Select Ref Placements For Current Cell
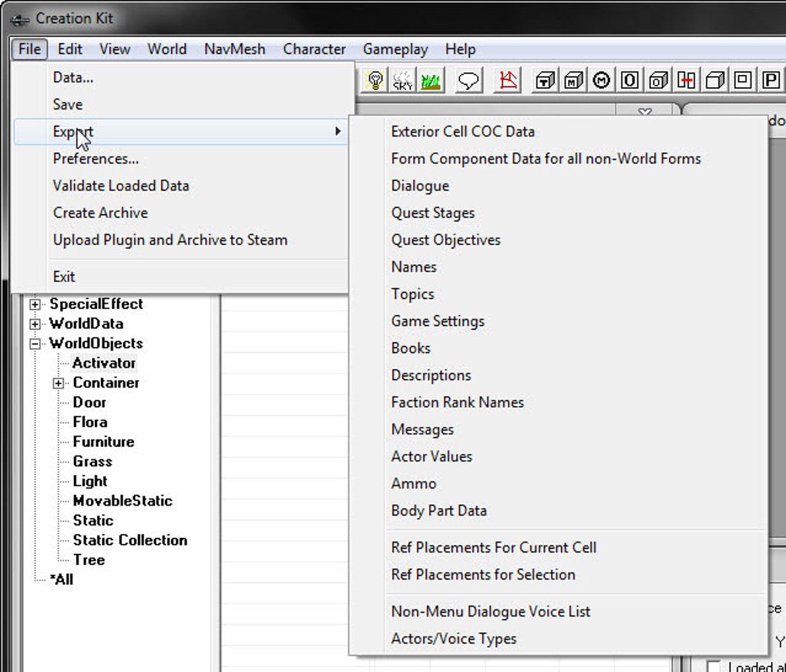 (x=494, y=547)
